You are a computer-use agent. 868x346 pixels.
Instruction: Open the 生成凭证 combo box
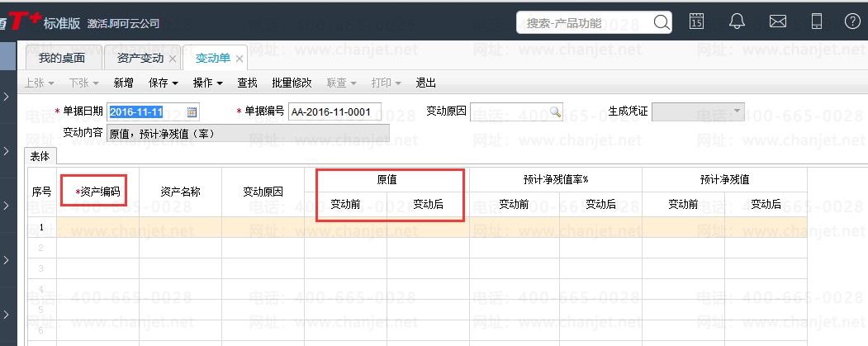698,111
